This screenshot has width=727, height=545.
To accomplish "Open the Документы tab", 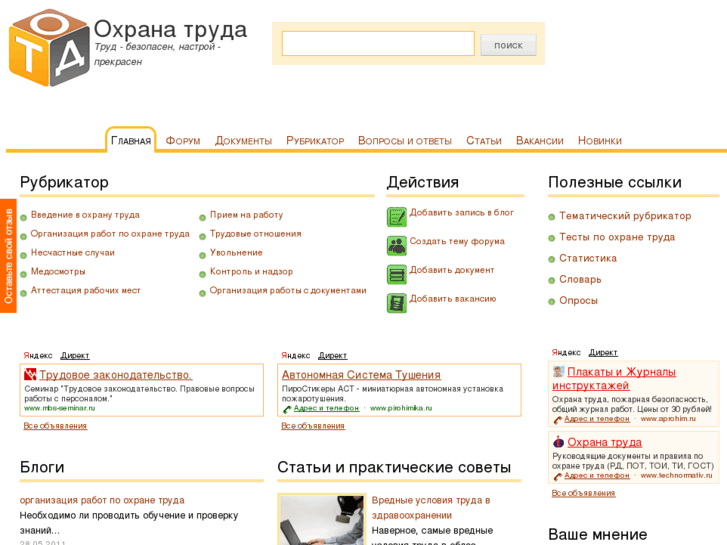I will coord(243,141).
